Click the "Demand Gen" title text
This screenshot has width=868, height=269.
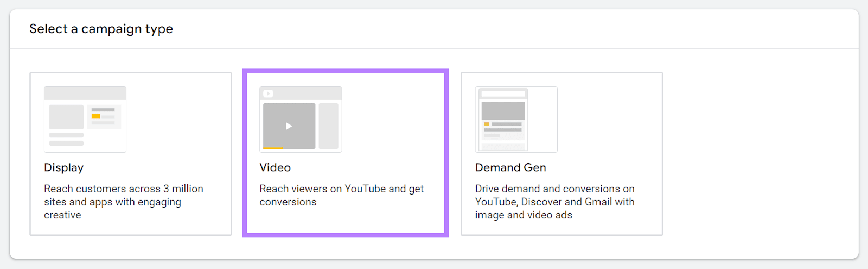coord(510,168)
